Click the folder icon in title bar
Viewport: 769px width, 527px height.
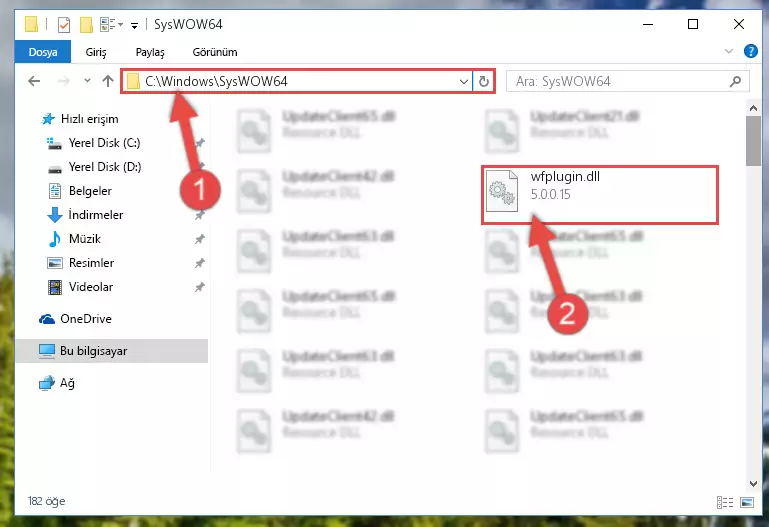pos(31,24)
